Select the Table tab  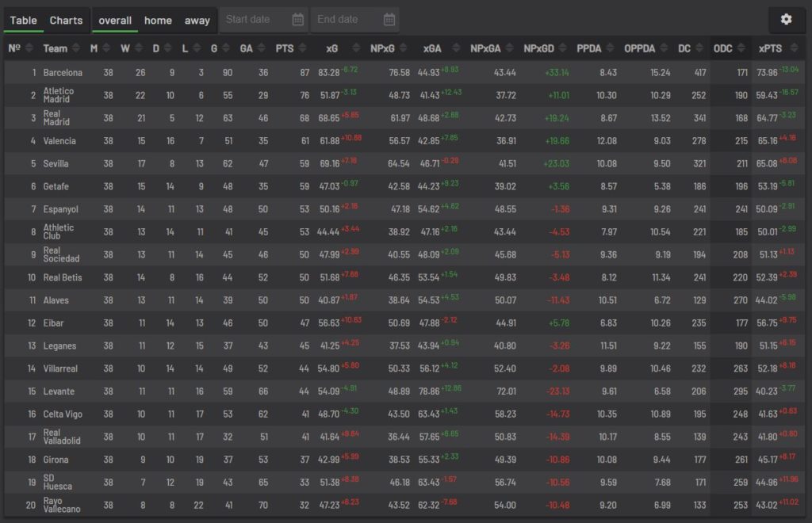coord(25,20)
